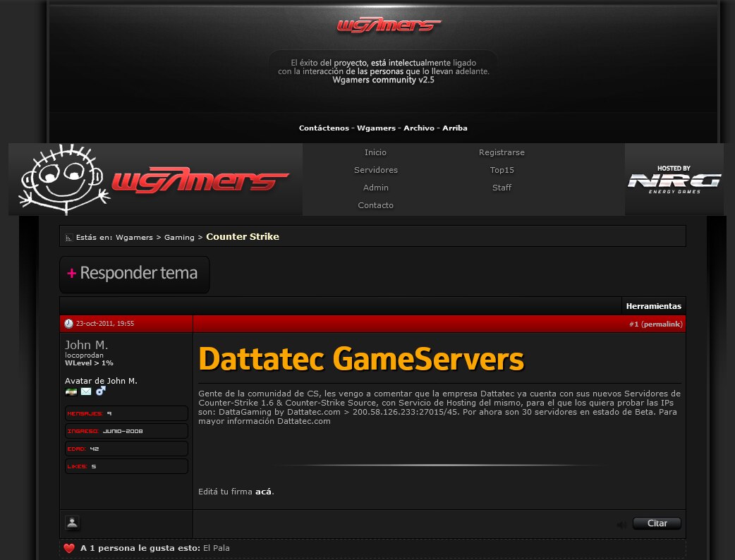Open the Registrarse menu item
Image resolution: width=735 pixels, height=560 pixels.
[x=502, y=152]
